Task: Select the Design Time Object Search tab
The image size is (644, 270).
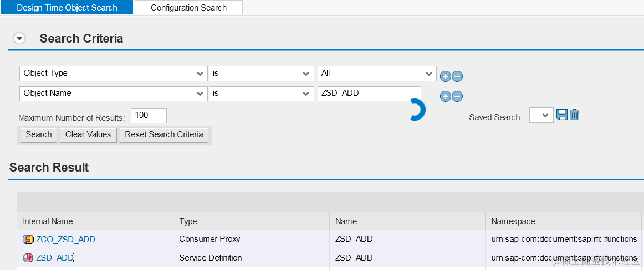Action: point(67,8)
